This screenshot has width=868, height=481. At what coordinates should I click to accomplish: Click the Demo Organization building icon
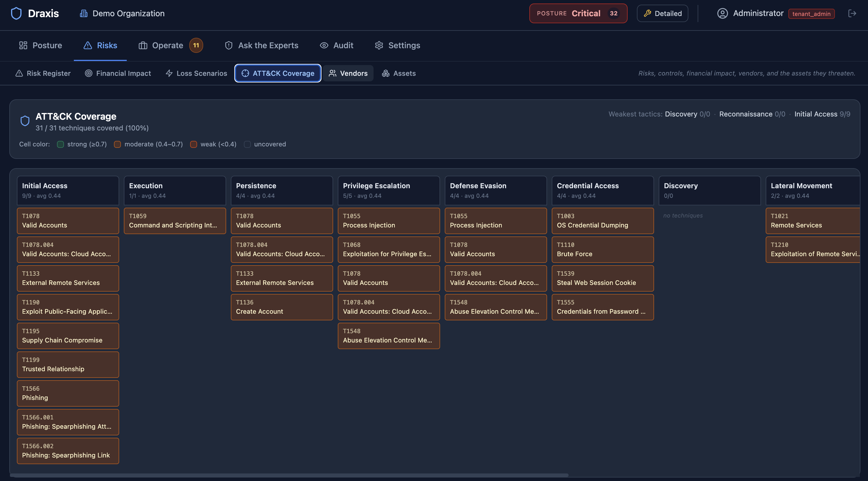click(x=83, y=13)
